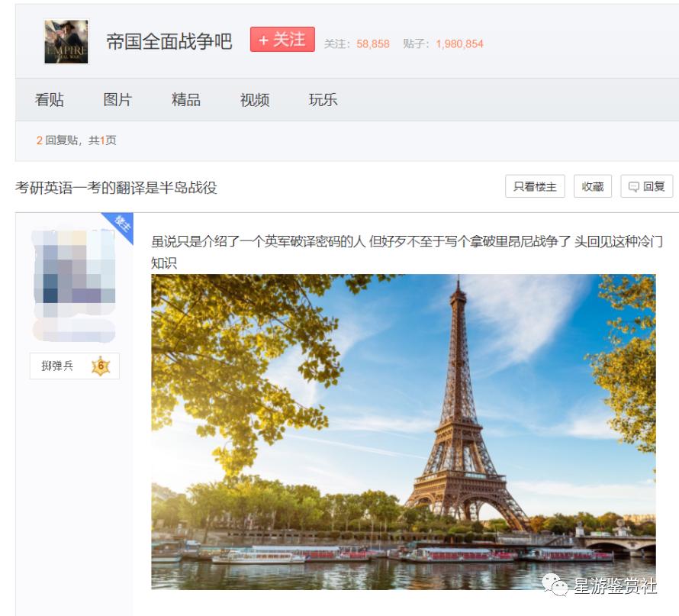Click the 收藏 button
679x616 pixels.
(593, 185)
